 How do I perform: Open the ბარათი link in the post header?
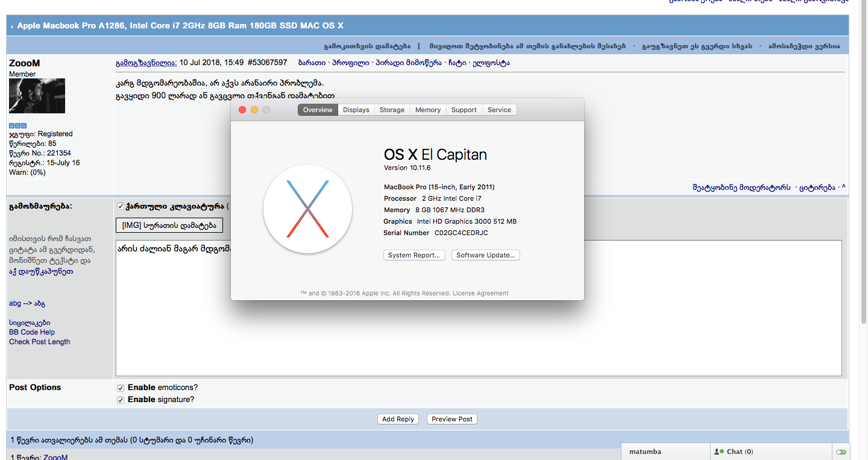(312, 63)
